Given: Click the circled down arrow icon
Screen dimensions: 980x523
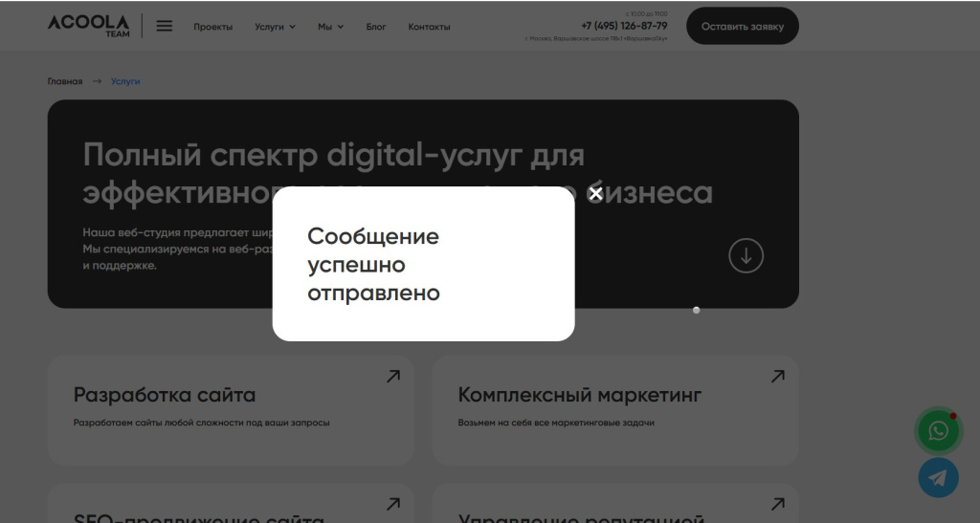Looking at the screenshot, I should 746,256.
